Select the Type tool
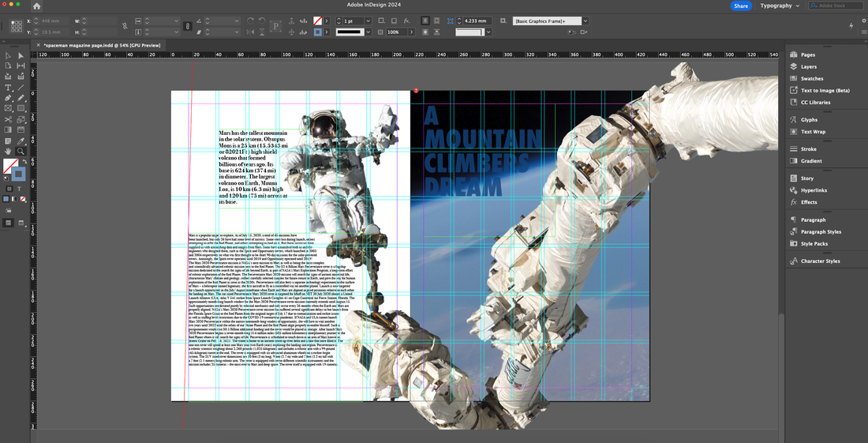The height and width of the screenshot is (443, 868). (8, 88)
